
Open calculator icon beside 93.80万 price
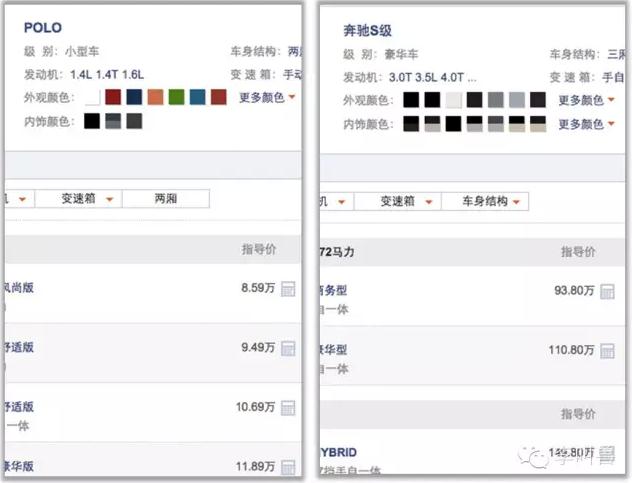click(607, 291)
